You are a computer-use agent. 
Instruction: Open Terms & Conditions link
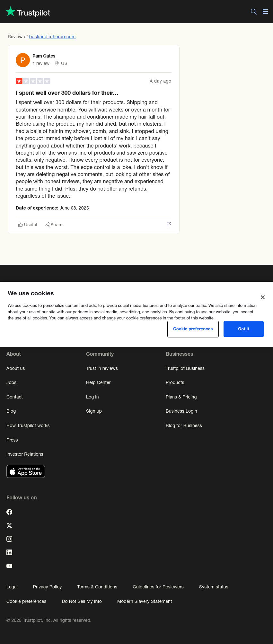(97, 587)
